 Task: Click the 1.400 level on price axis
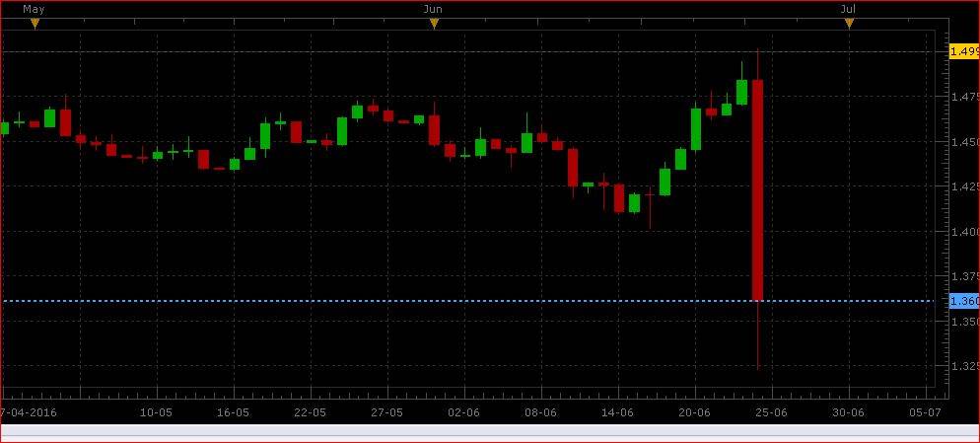(x=962, y=232)
